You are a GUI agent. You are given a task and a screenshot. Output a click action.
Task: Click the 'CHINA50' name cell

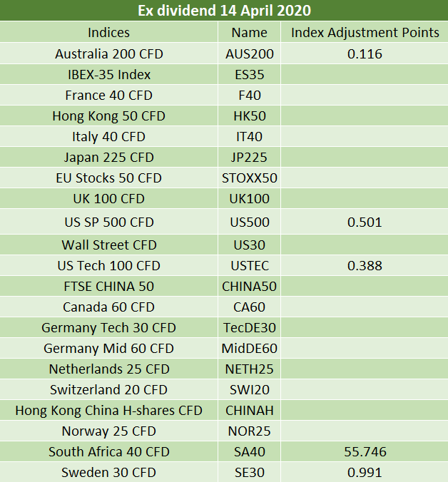[x=250, y=286]
